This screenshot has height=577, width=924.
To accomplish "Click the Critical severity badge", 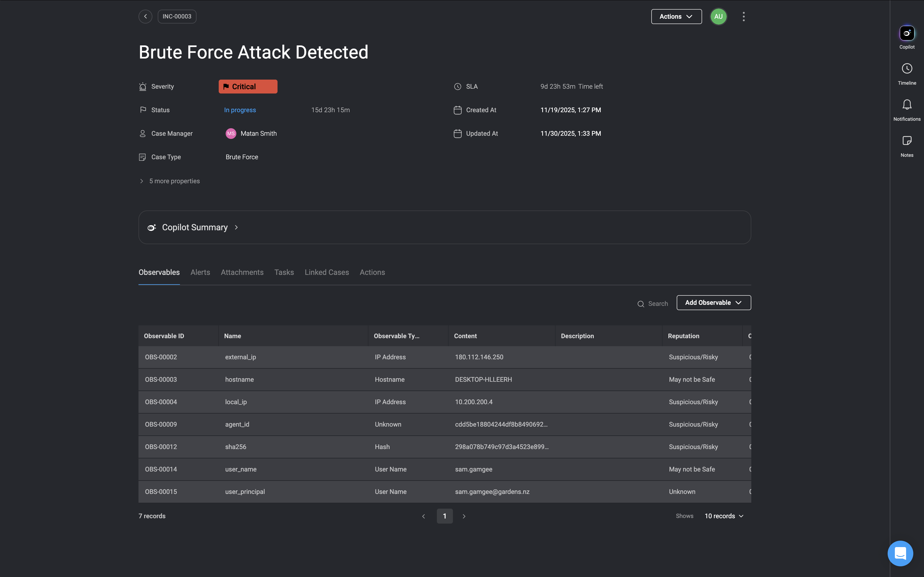I will pyautogui.click(x=248, y=87).
